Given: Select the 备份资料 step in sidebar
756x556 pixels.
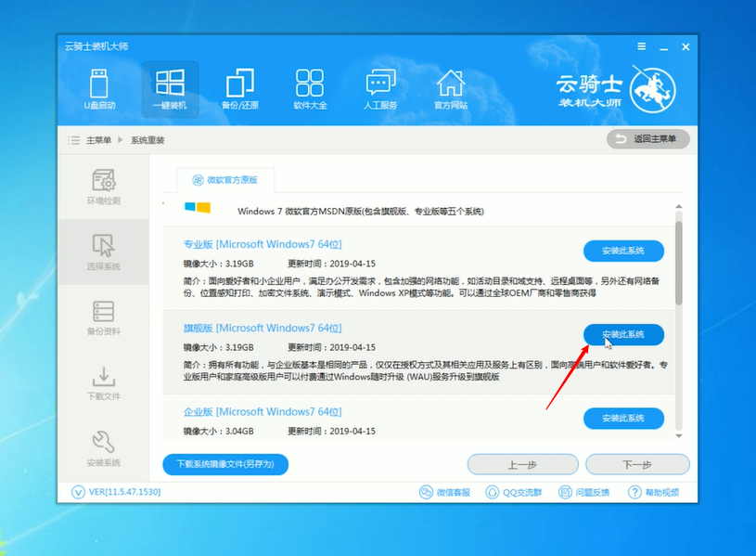Looking at the screenshot, I should coord(103,317).
